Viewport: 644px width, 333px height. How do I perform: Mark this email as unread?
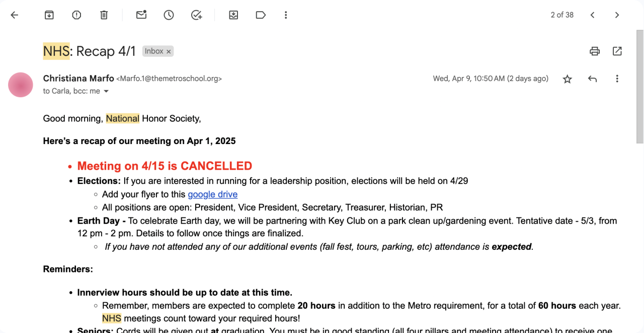141,15
